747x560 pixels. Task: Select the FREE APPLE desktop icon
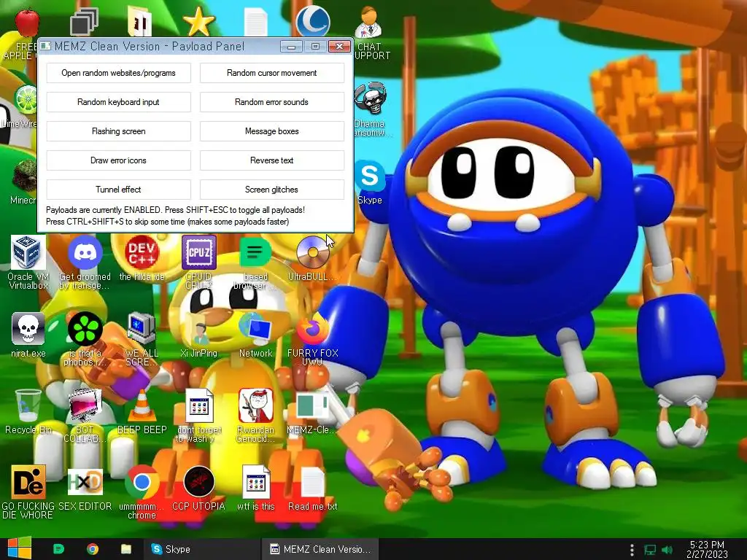tap(27, 23)
